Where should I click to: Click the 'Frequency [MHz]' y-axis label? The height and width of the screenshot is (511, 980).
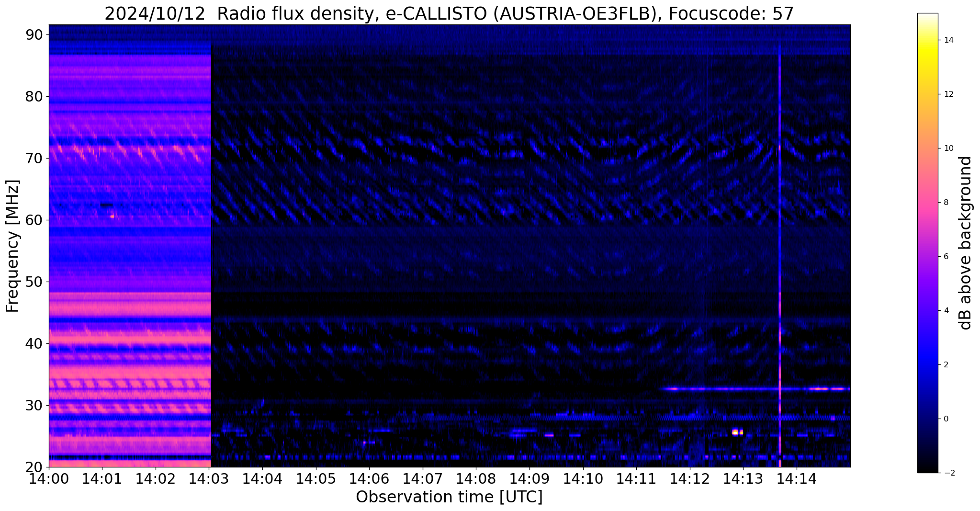[12, 246]
